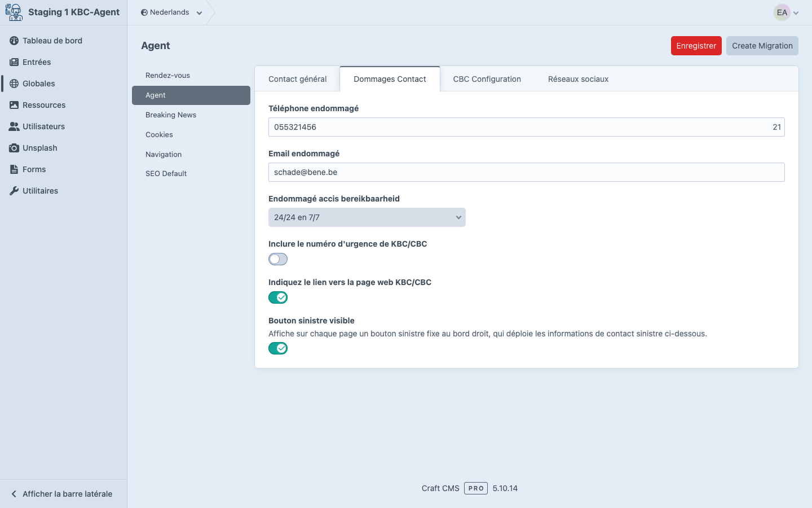The image size is (812, 508).
Task: Navigate to Ressources
Action: (63, 105)
